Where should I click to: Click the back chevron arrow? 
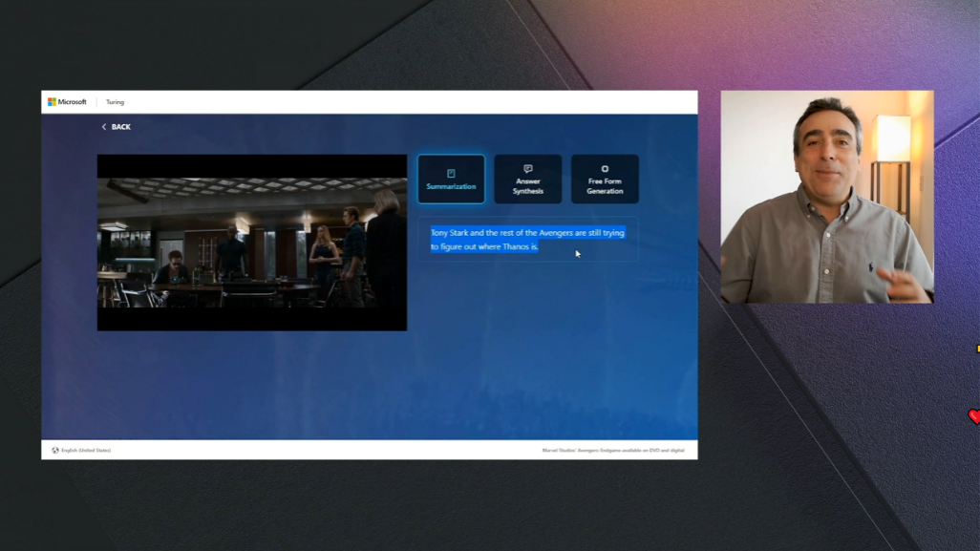coord(104,127)
